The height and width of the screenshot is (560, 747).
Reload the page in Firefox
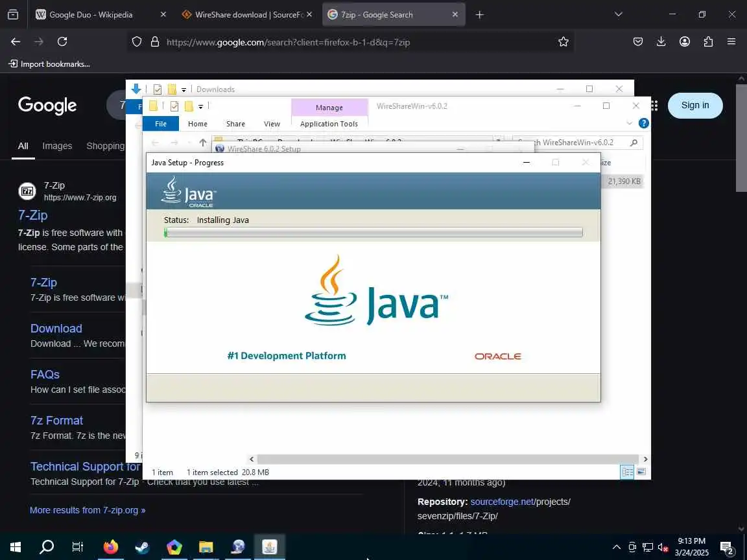coord(62,42)
